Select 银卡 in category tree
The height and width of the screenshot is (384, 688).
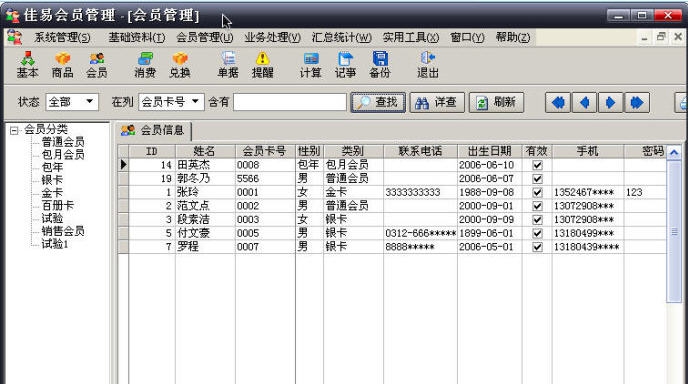click(x=52, y=180)
